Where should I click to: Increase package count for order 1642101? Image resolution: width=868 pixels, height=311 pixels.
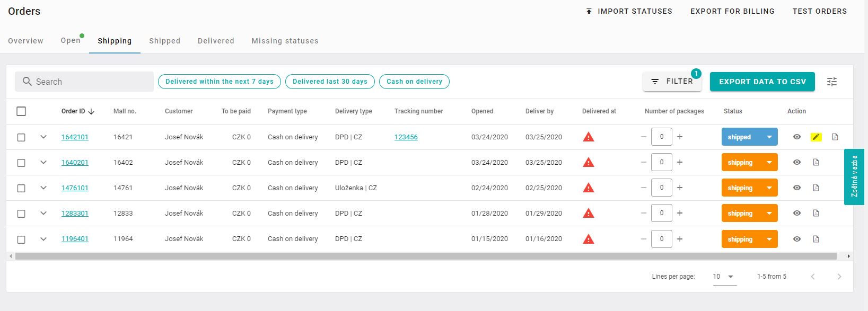[x=680, y=137]
